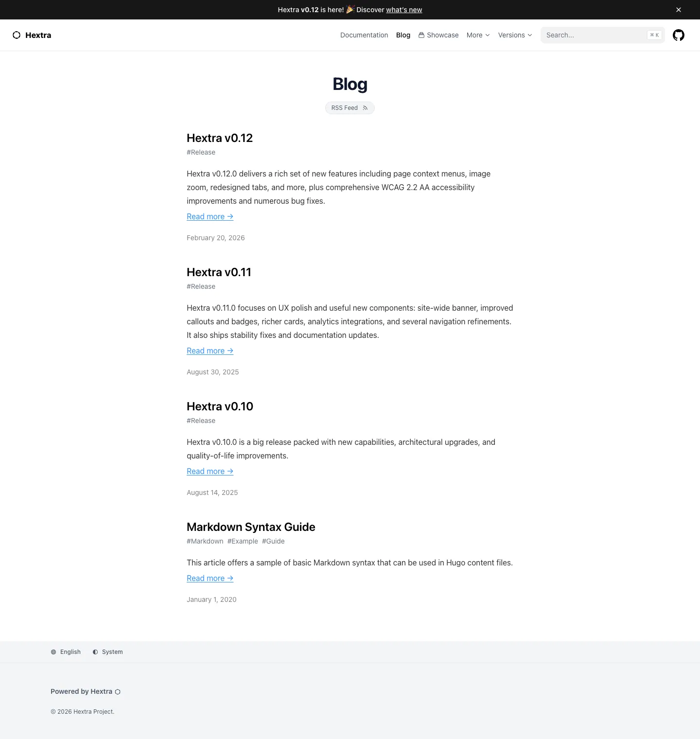Open the Hextra v0.10 post title
Image resolution: width=700 pixels, height=739 pixels.
pos(220,406)
